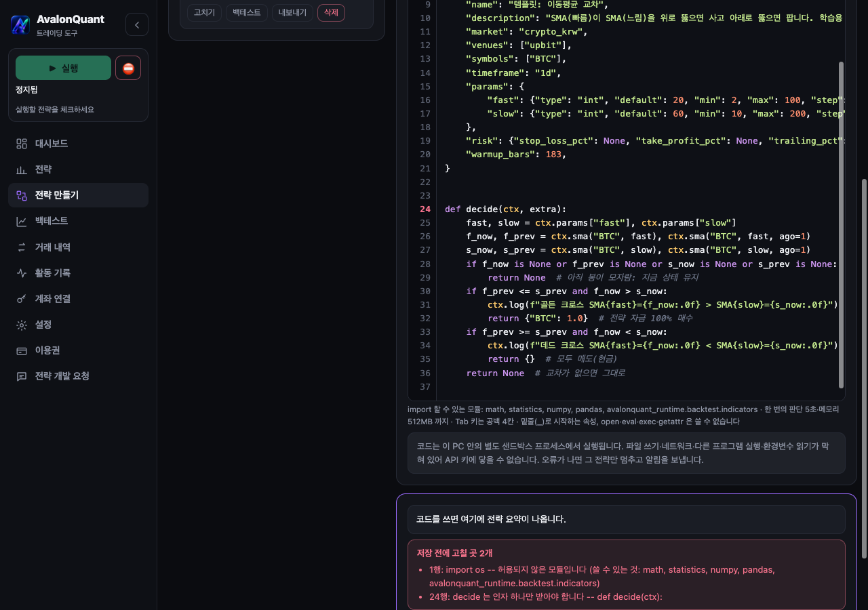Viewport: 868px width, 610px height.
Task: Click the '데드 크로스' ctx.log code line
Action: pos(663,346)
